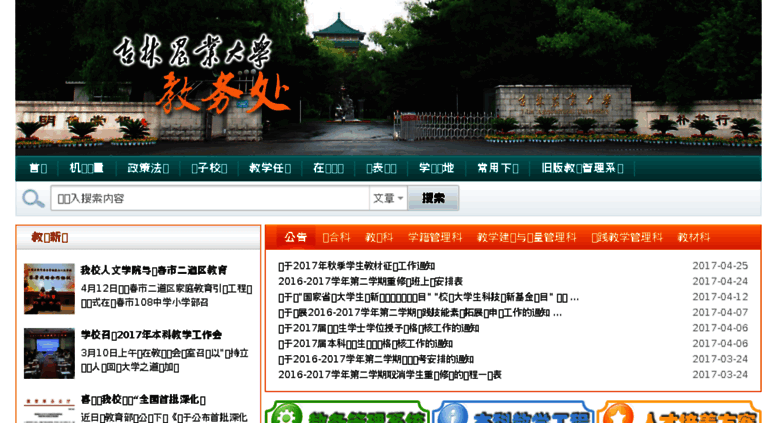
Task: Open the 旧版教管理系 menu item
Action: click(582, 168)
